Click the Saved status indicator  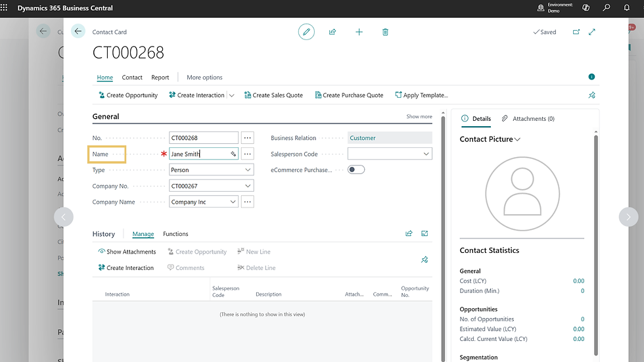click(545, 32)
